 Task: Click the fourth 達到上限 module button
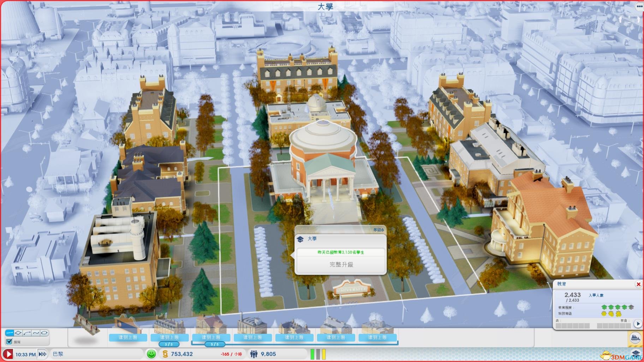(x=252, y=337)
